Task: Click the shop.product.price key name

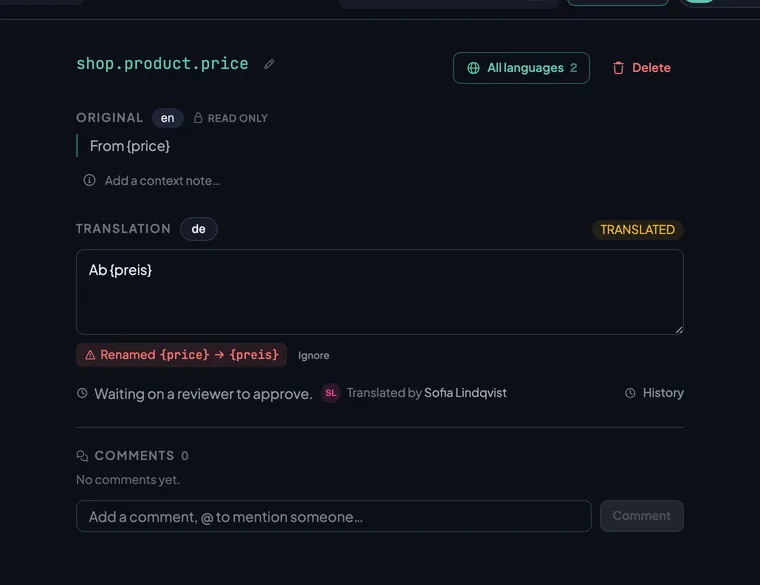Action: point(162,64)
